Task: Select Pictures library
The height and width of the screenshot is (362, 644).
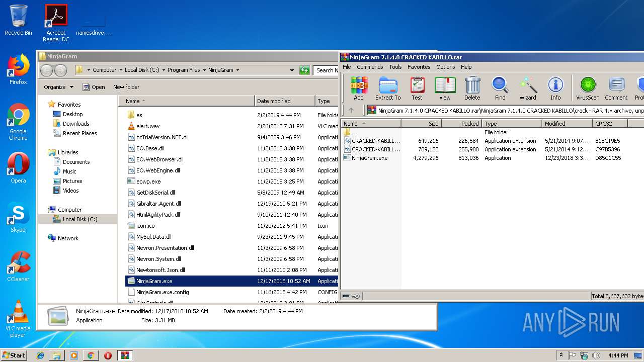Action: (x=72, y=181)
